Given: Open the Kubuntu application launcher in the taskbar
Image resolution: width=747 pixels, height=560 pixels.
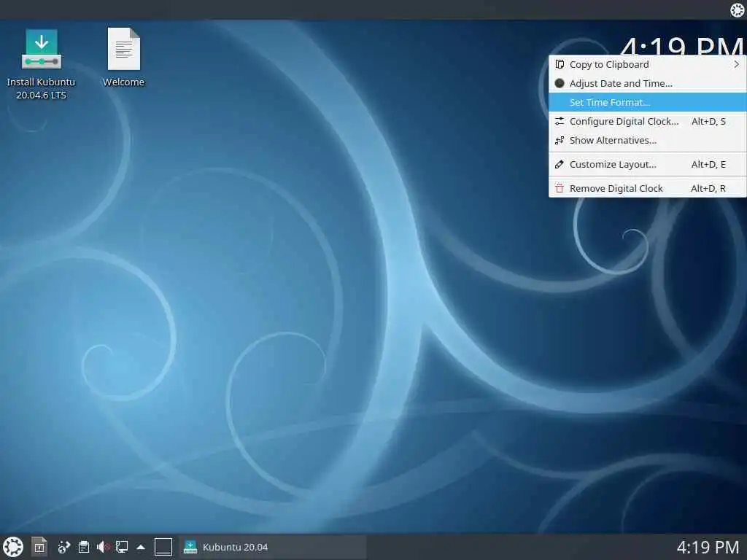Looking at the screenshot, I should (x=13, y=547).
